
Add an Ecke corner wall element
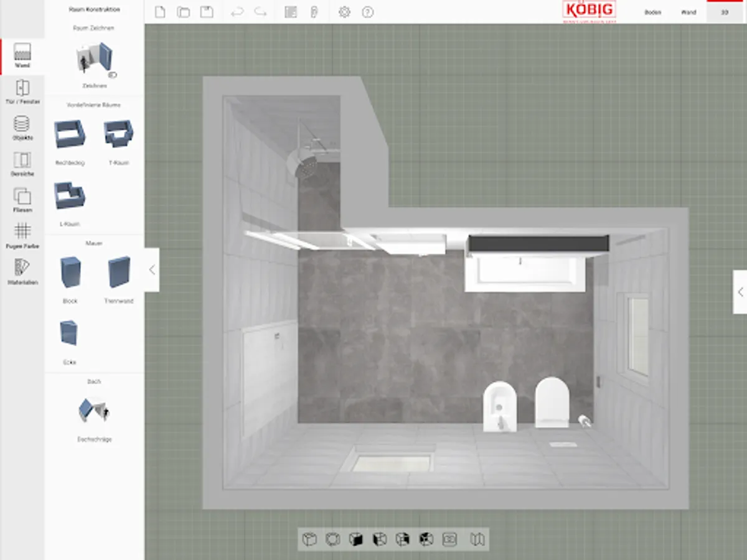(x=70, y=341)
